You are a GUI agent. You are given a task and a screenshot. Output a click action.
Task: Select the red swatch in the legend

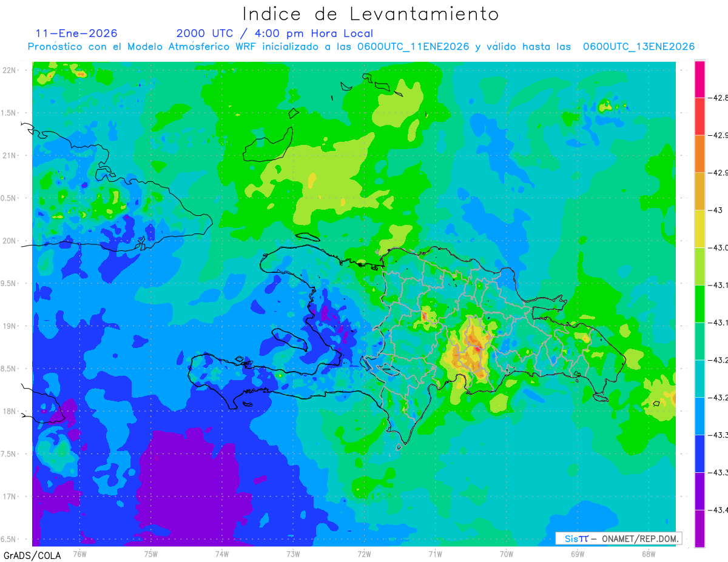point(699,116)
